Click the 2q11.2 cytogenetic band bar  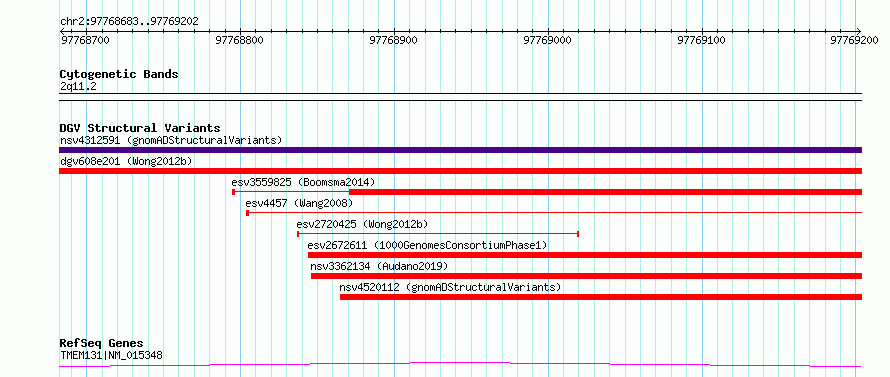460,97
